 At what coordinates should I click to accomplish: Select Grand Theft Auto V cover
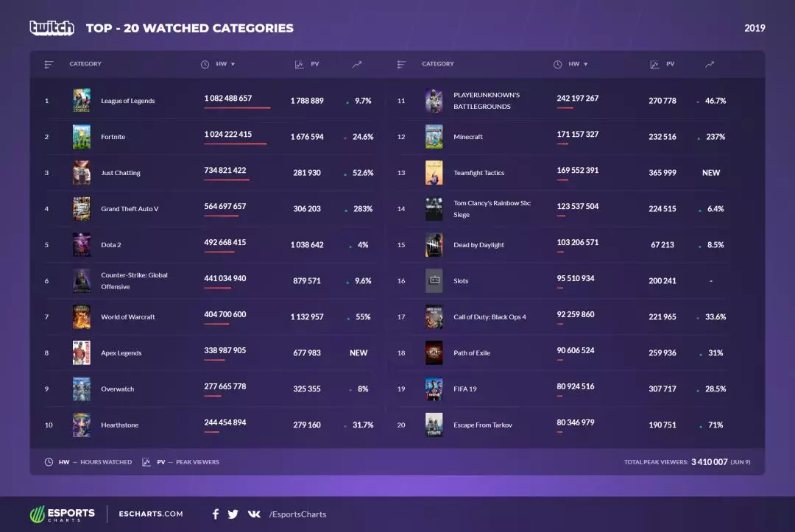(82, 209)
